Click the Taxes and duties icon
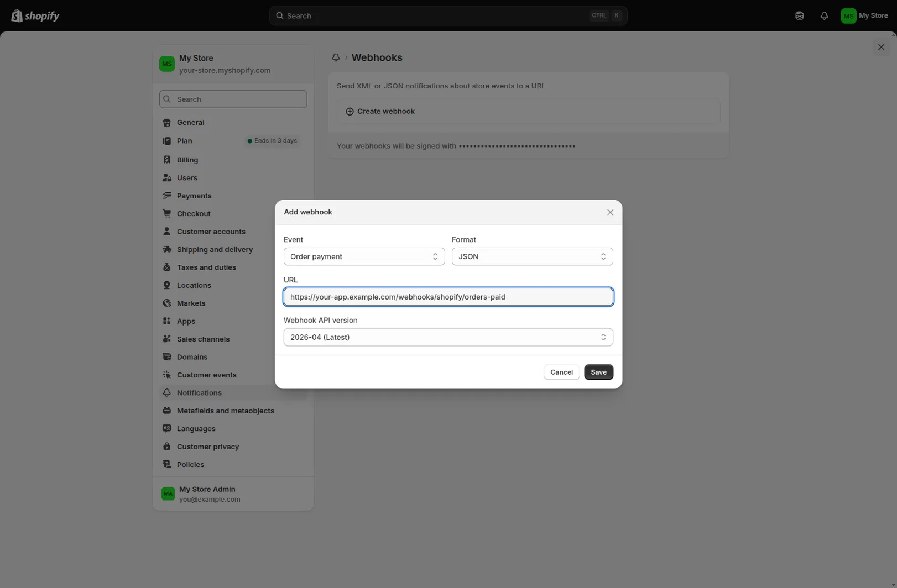The image size is (897, 588). pos(166,267)
